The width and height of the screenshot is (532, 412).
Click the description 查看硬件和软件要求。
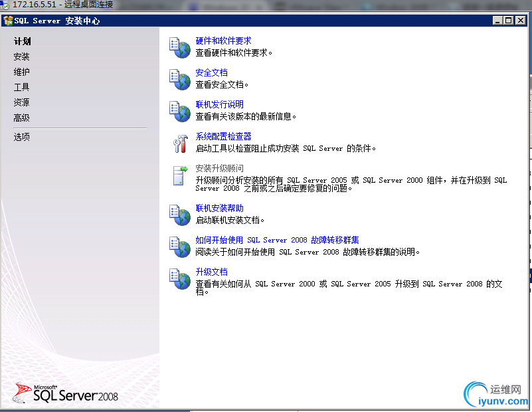pyautogui.click(x=234, y=52)
